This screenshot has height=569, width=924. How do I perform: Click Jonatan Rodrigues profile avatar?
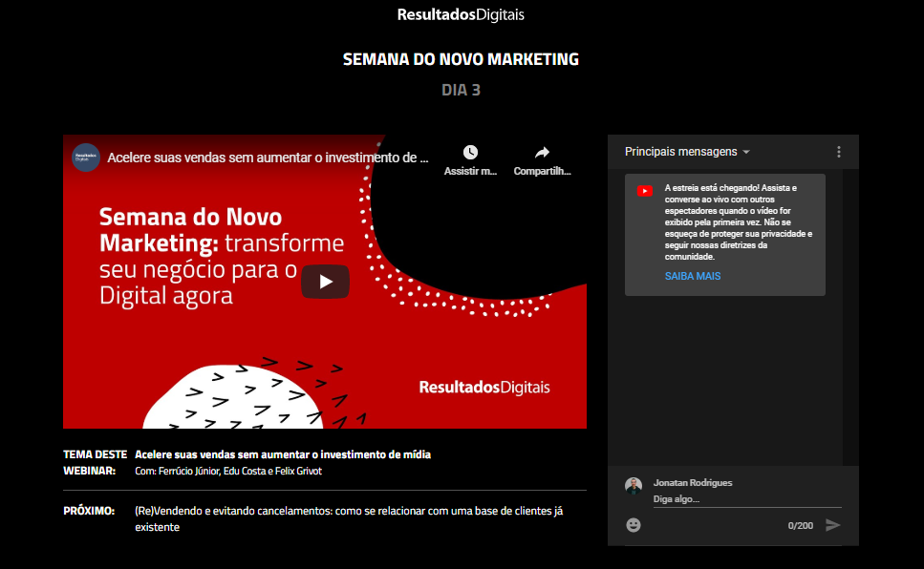click(634, 486)
